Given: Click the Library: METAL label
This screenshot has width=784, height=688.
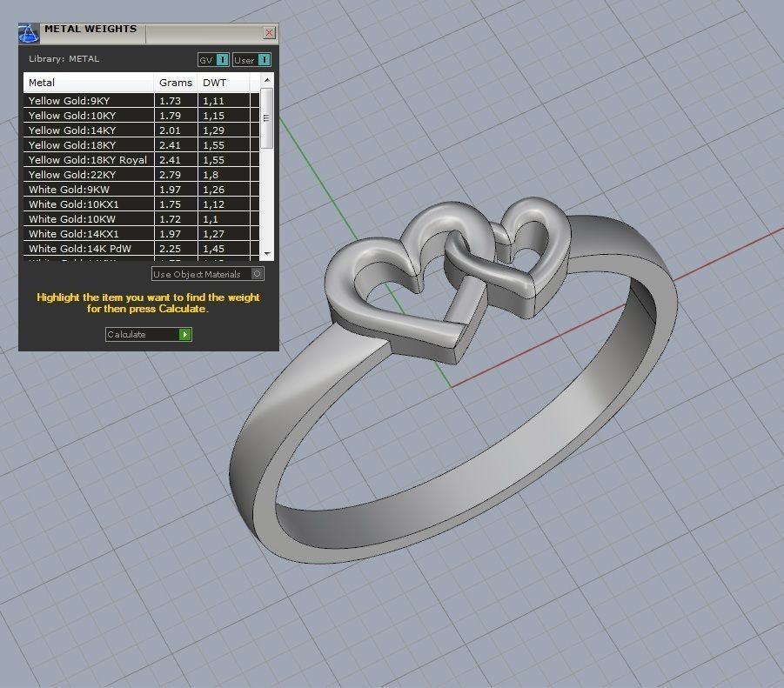Looking at the screenshot, I should (64, 58).
